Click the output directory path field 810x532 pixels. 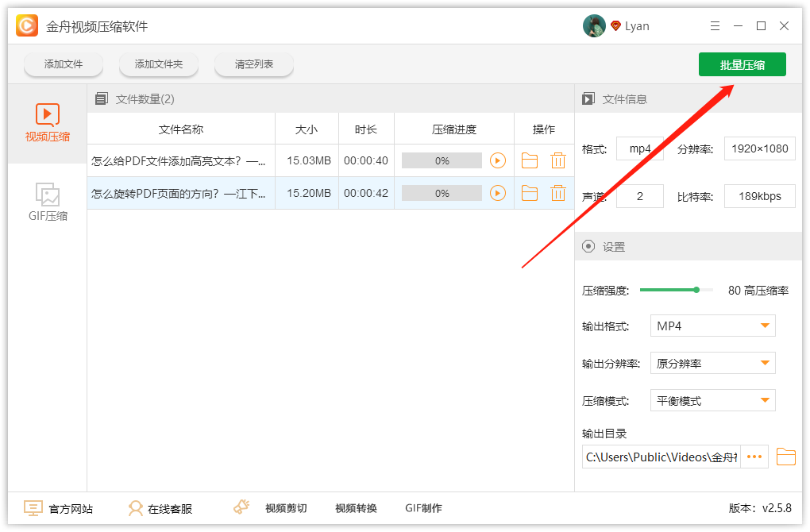tap(661, 457)
